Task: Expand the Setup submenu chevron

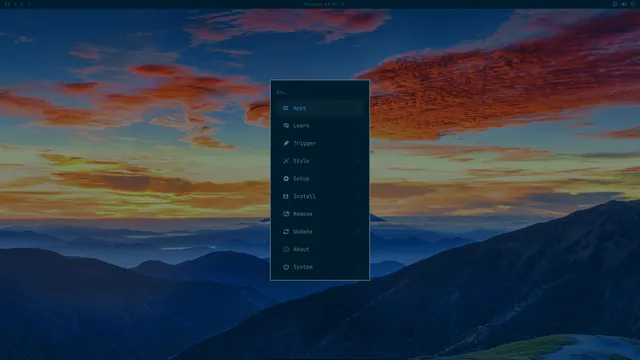Action: 358,179
